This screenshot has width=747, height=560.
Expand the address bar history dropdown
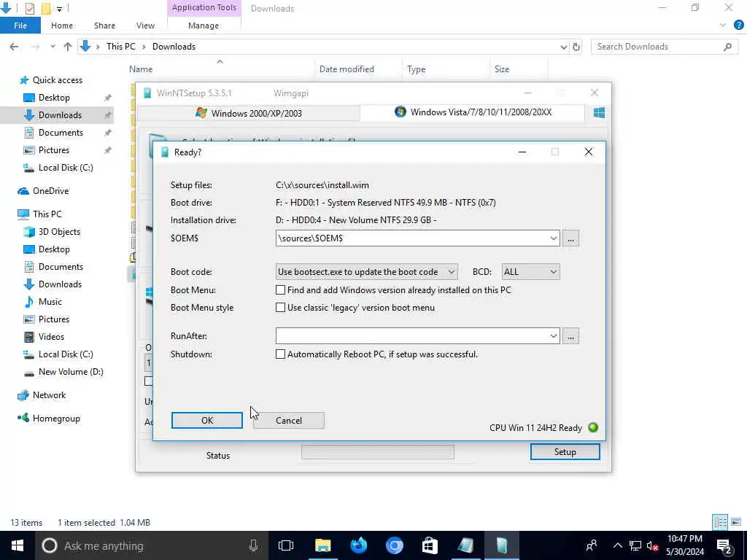(564, 47)
